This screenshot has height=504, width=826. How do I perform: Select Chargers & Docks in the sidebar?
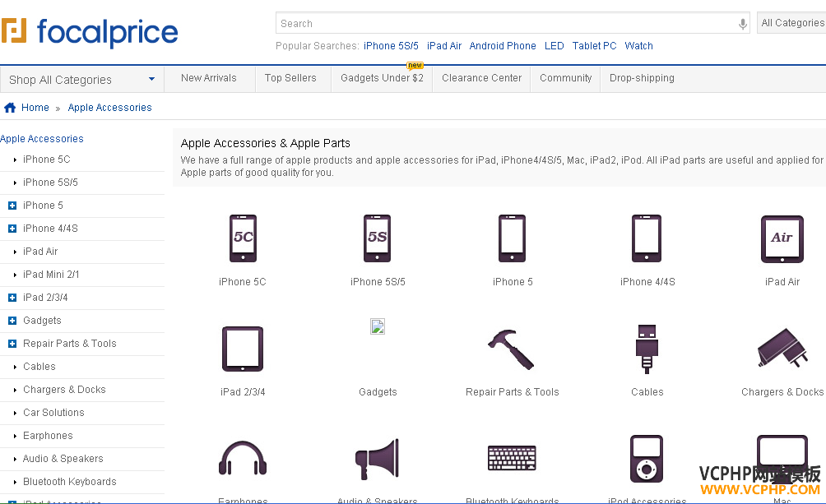[64, 390]
